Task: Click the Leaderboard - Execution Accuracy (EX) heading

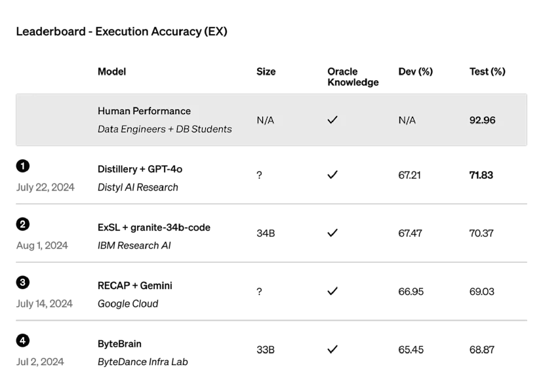Action: point(121,31)
